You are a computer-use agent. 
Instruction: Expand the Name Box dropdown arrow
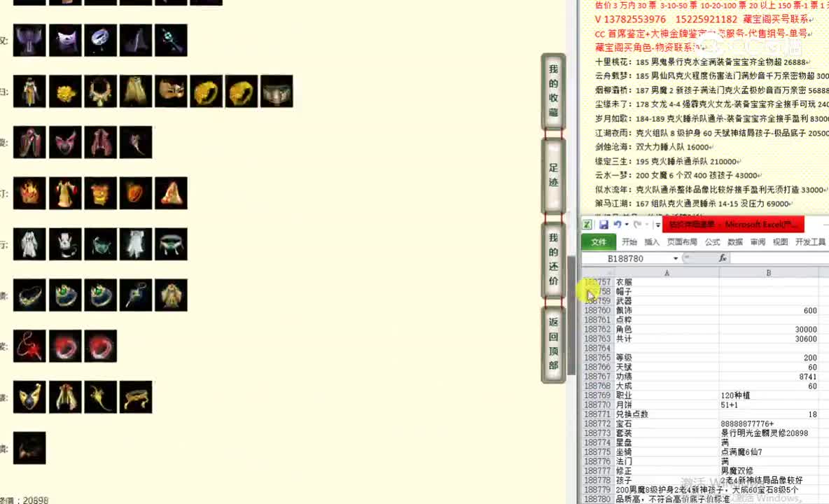click(675, 258)
